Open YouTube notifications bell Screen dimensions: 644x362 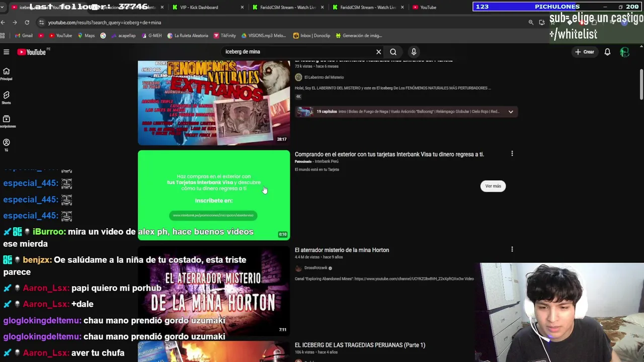click(607, 52)
